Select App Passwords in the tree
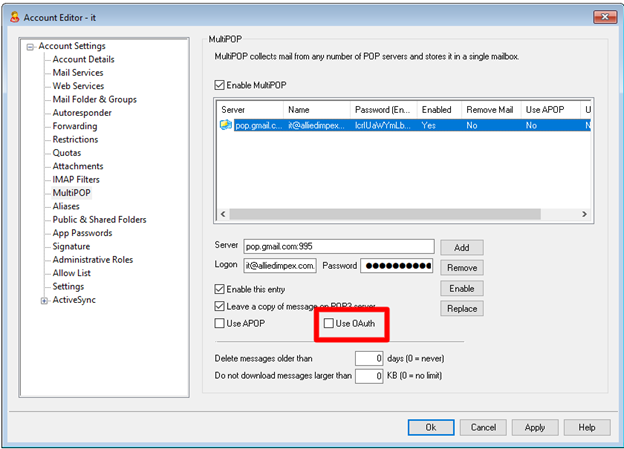Image resolution: width=624 pixels, height=449 pixels. click(x=84, y=233)
